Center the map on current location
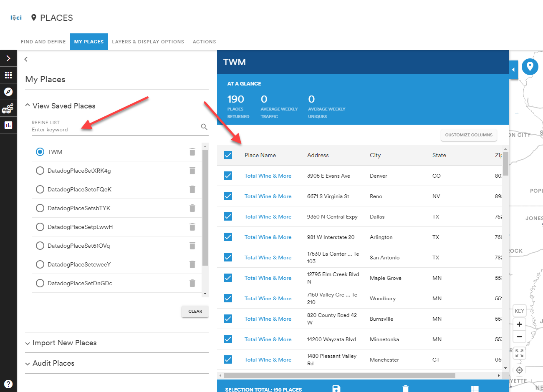The image size is (543, 392). [x=519, y=370]
